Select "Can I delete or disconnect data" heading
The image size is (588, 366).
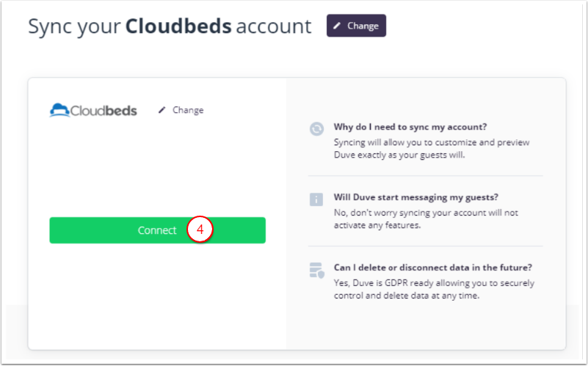(432, 267)
